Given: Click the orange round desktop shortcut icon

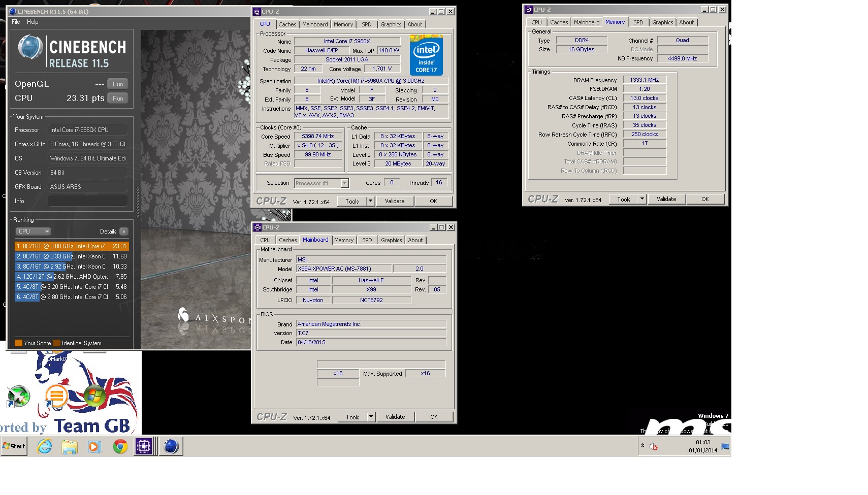Looking at the screenshot, I should click(56, 395).
